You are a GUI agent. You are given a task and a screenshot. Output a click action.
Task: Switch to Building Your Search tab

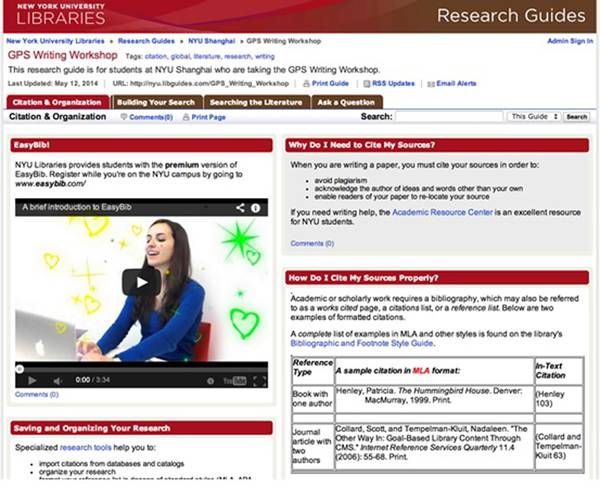click(155, 102)
